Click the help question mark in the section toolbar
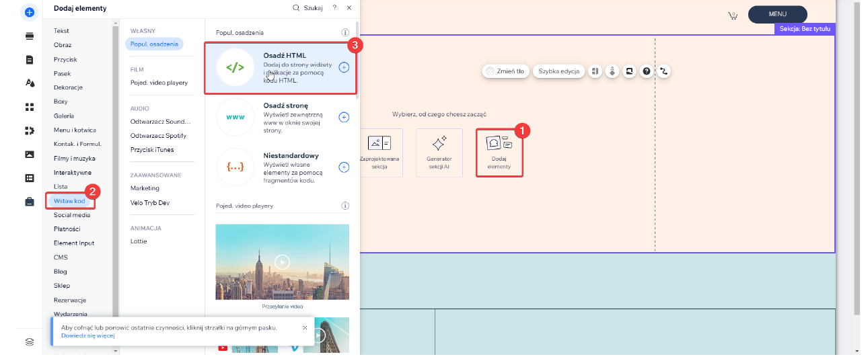This screenshot has height=363, width=868. pos(647,71)
